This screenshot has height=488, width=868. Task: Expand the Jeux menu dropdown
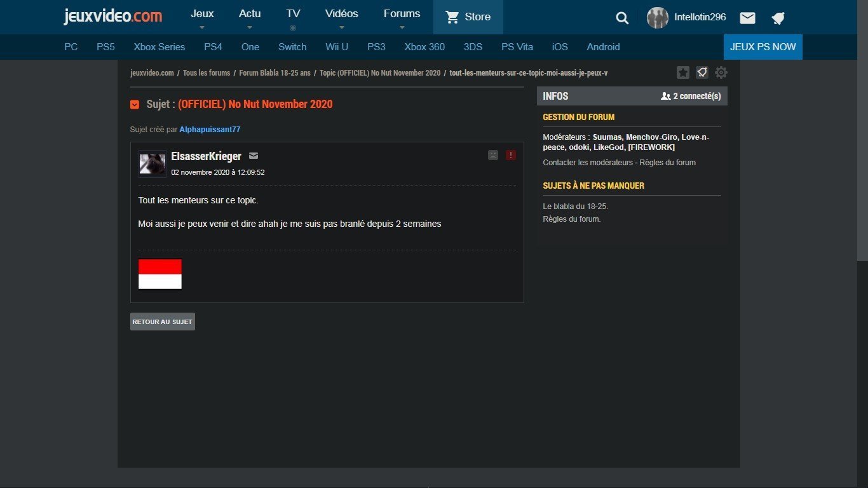coord(202,17)
